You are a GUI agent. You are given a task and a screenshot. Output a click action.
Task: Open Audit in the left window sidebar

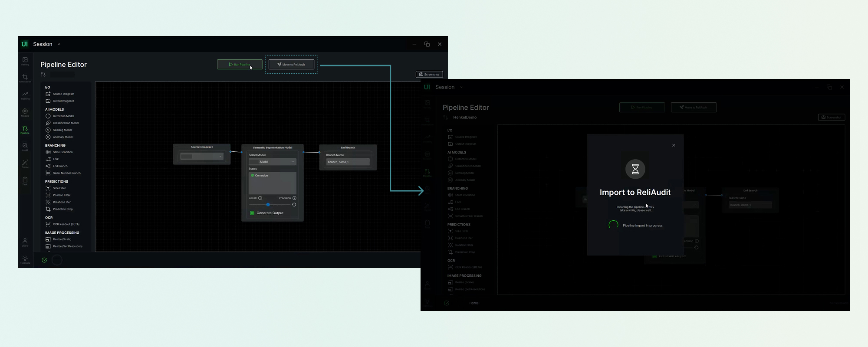coord(25,147)
